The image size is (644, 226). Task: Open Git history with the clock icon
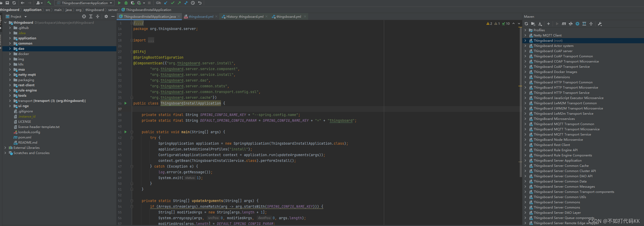point(193,3)
